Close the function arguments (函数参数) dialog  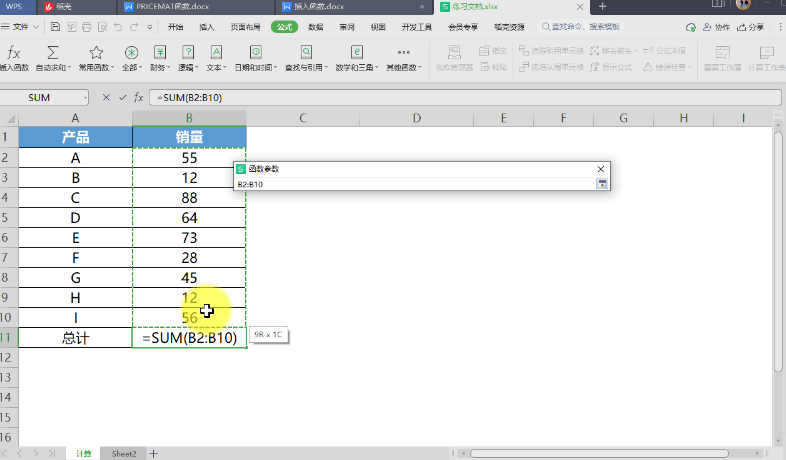click(601, 169)
